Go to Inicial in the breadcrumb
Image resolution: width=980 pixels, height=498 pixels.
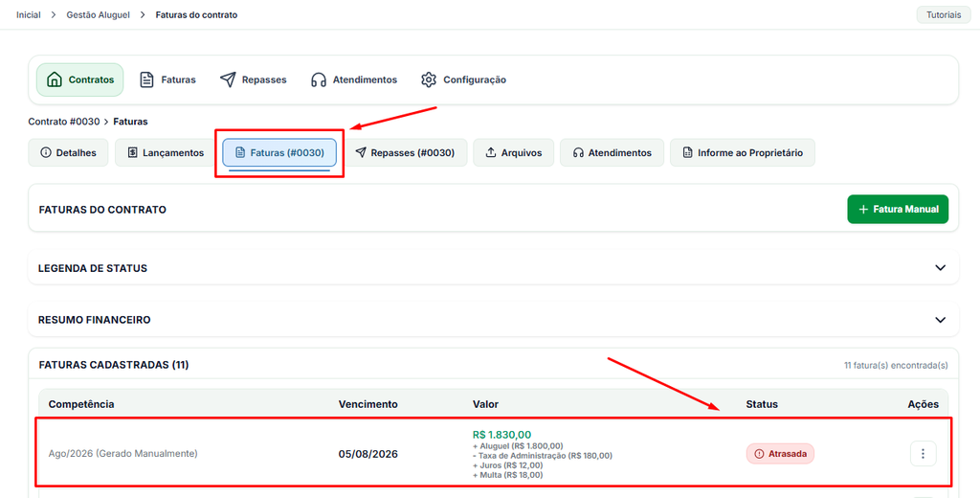[x=28, y=14]
